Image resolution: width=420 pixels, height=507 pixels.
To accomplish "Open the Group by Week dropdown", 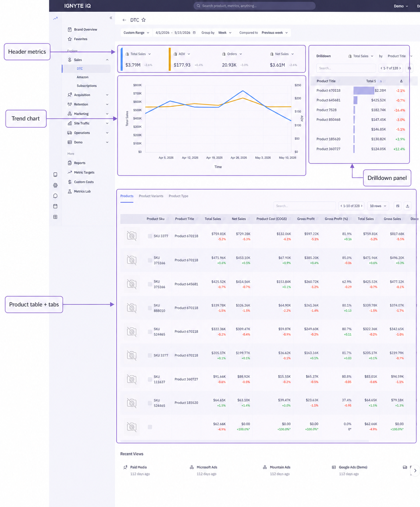I will coord(225,33).
